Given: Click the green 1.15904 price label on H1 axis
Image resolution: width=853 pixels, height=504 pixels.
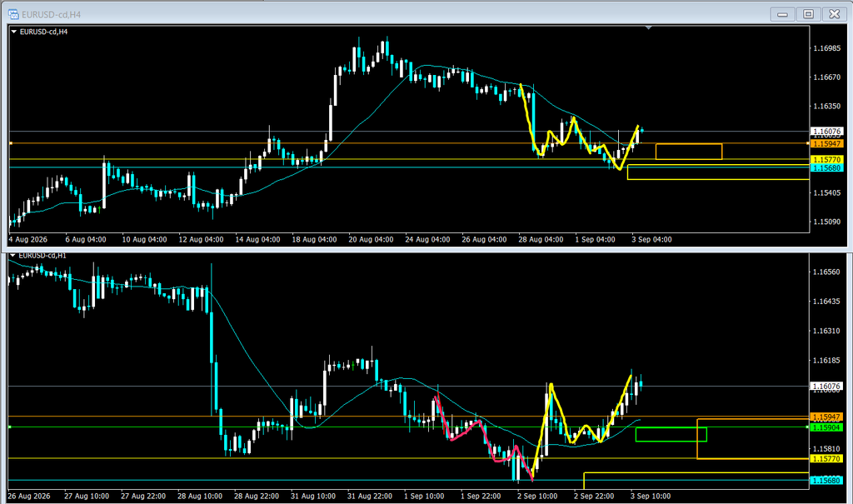Looking at the screenshot, I should tap(826, 428).
